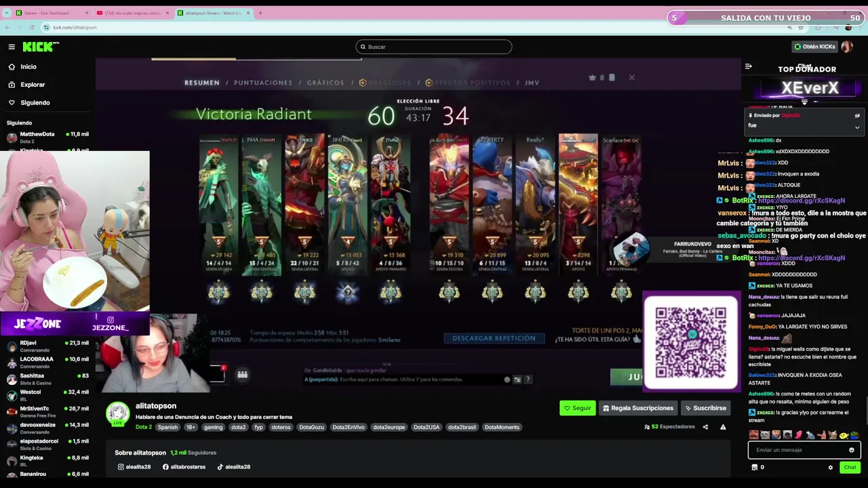Open MrStivenTc channel in following list

pyautogui.click(x=47, y=411)
